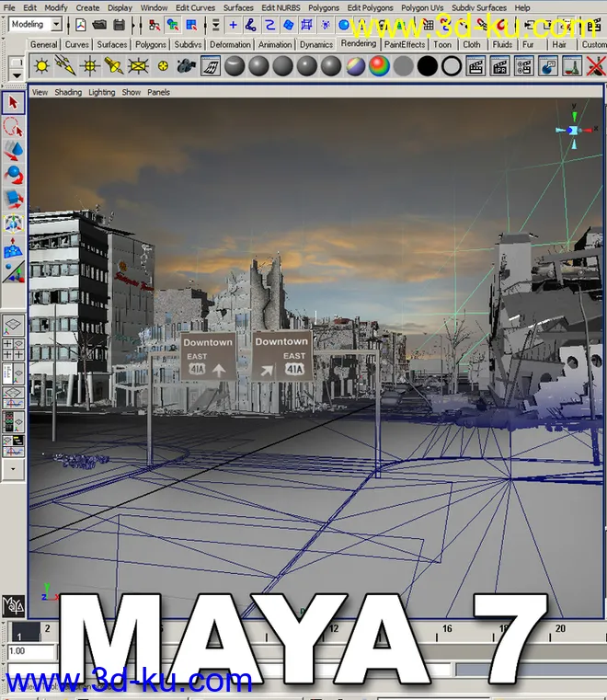Switch to four-view layout in toolbox
Image resolution: width=607 pixels, height=700 pixels.
pyautogui.click(x=14, y=350)
